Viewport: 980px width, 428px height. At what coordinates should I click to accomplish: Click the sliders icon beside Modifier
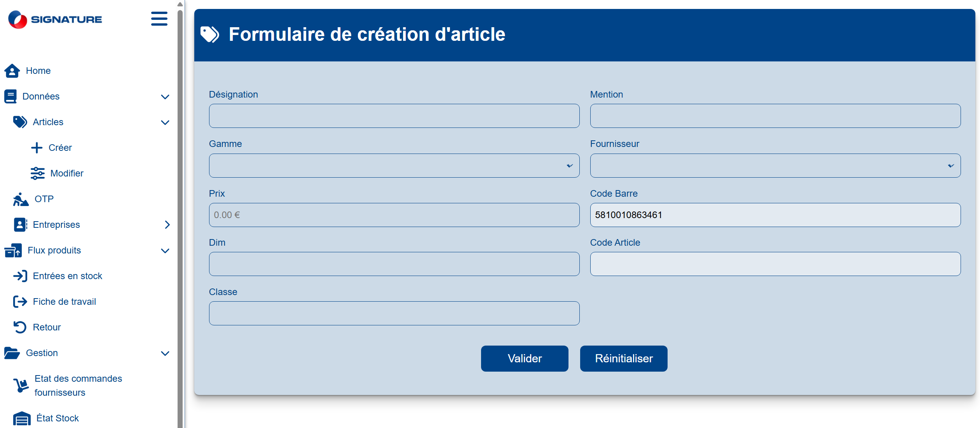(38, 173)
